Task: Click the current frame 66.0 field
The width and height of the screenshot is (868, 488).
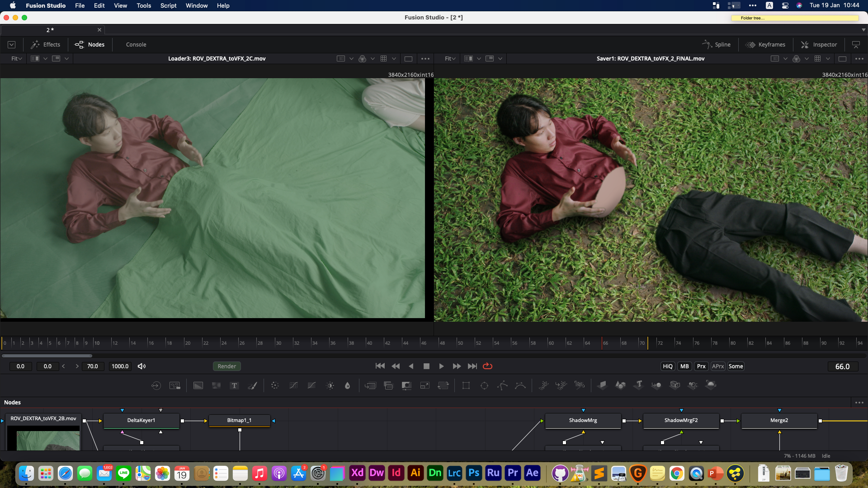Action: point(842,366)
